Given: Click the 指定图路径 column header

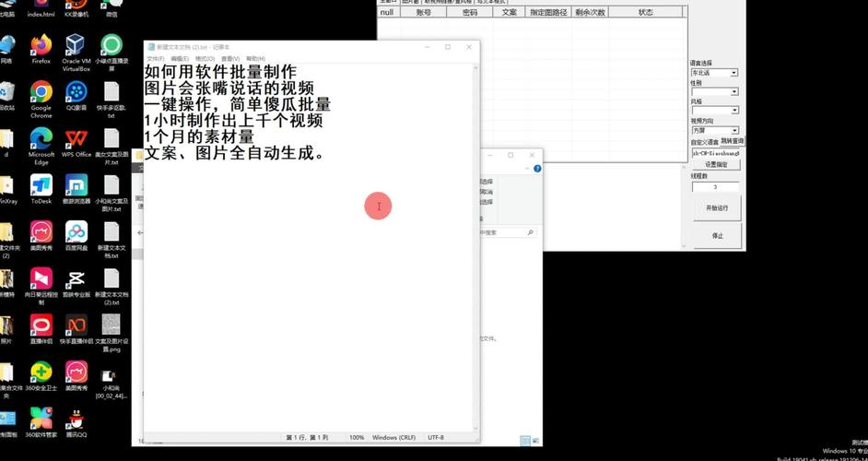Looking at the screenshot, I should [x=548, y=12].
